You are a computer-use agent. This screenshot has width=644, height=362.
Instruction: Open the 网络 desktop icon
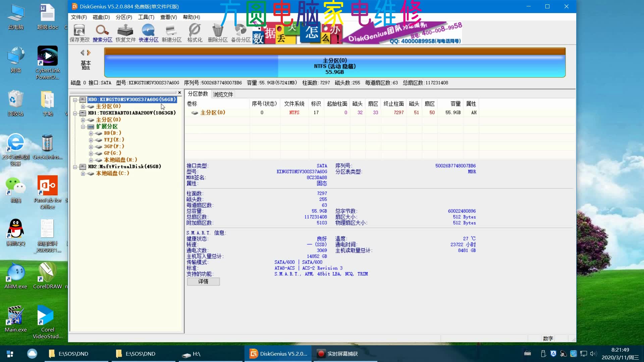16,60
